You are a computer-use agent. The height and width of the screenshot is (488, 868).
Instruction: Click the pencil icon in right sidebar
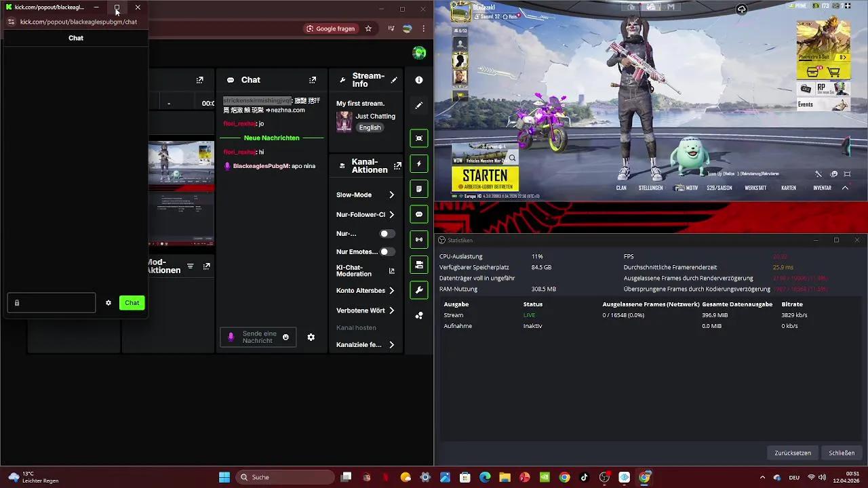pos(419,106)
